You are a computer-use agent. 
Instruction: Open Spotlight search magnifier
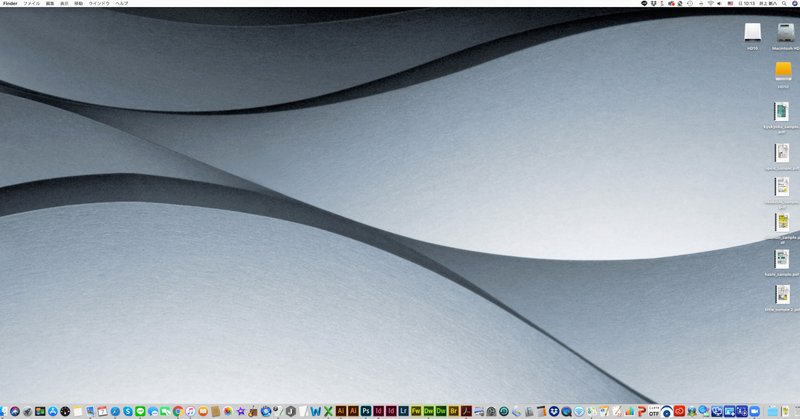coord(784,3)
